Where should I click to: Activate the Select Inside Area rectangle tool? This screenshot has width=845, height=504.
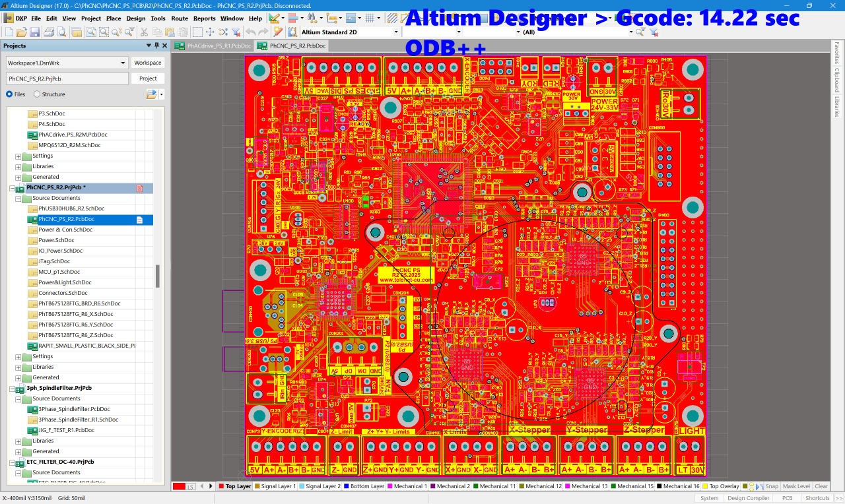coord(197,32)
